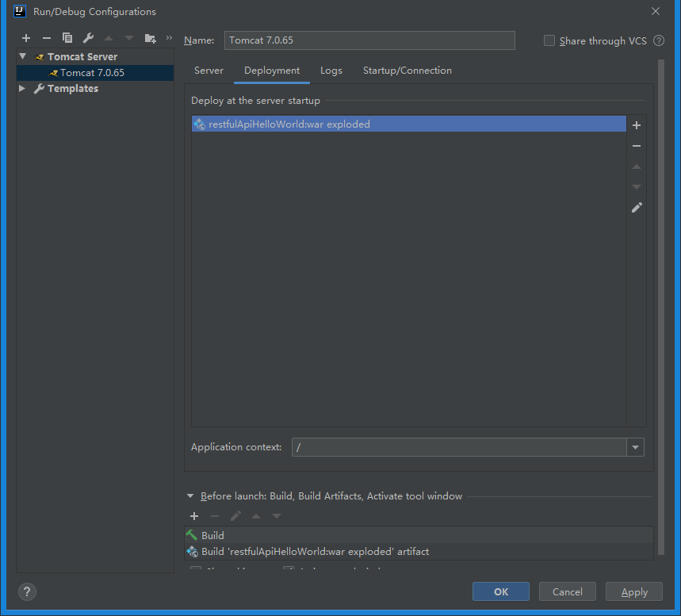681x616 pixels.
Task: Select Templates tree label
Action: pyautogui.click(x=73, y=89)
